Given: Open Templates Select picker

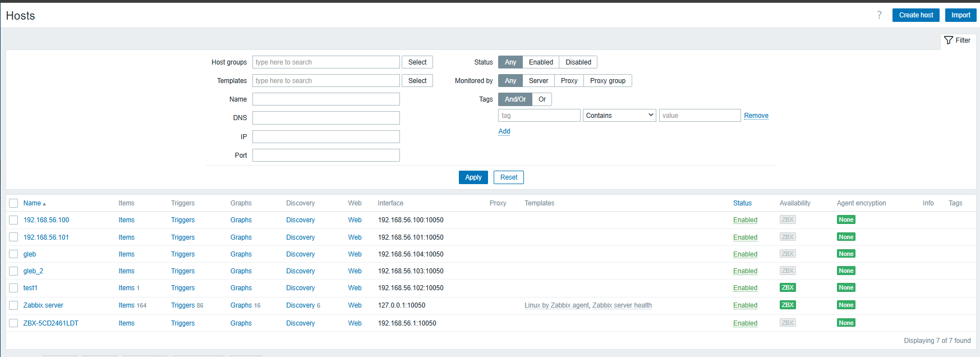Looking at the screenshot, I should 417,81.
